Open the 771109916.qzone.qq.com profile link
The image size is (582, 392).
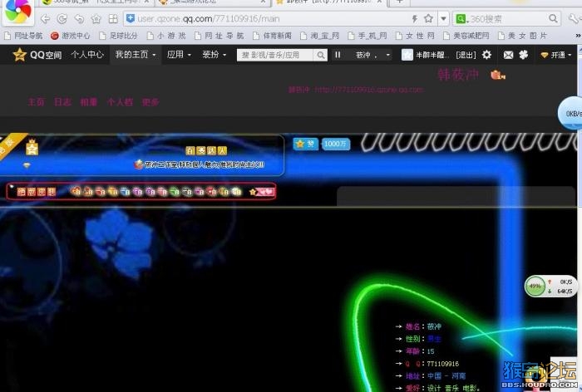click(x=369, y=90)
